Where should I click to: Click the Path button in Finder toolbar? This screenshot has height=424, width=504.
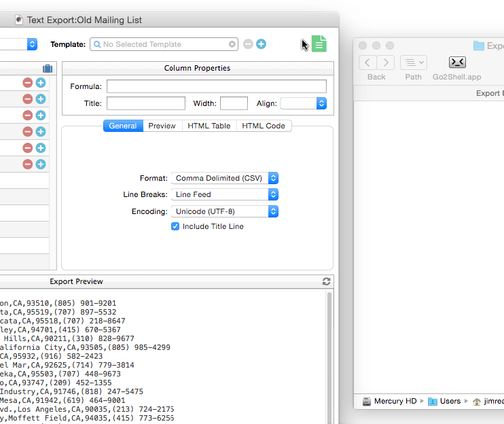pos(413,63)
